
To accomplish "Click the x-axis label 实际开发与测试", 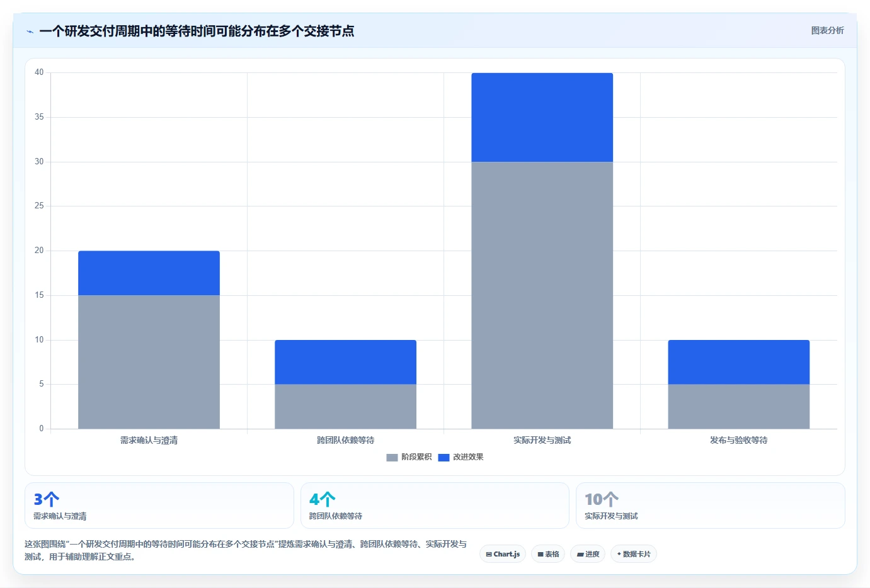I will 542,441.
